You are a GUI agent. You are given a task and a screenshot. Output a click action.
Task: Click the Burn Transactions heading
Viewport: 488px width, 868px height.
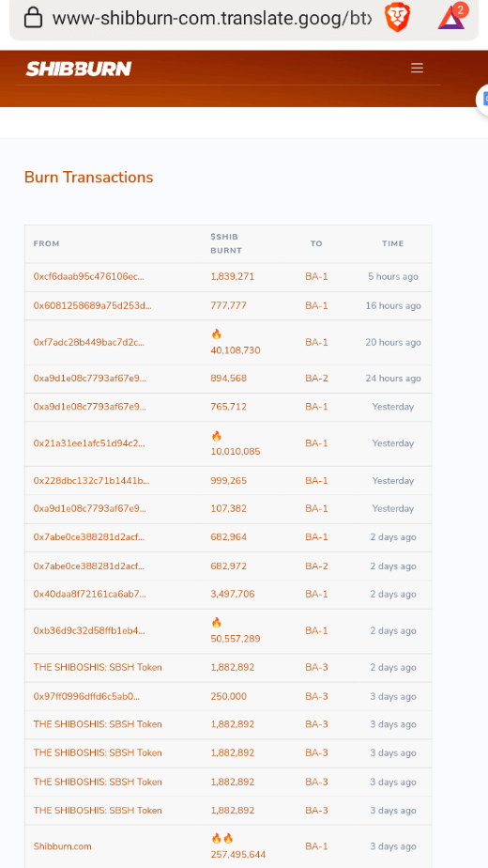pyautogui.click(x=89, y=178)
